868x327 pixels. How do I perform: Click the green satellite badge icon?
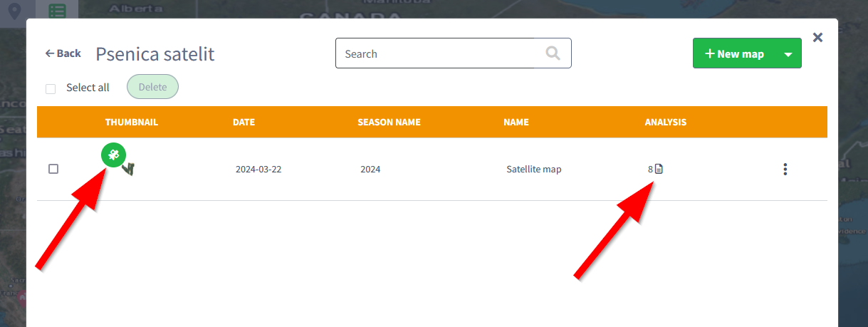[x=113, y=155]
